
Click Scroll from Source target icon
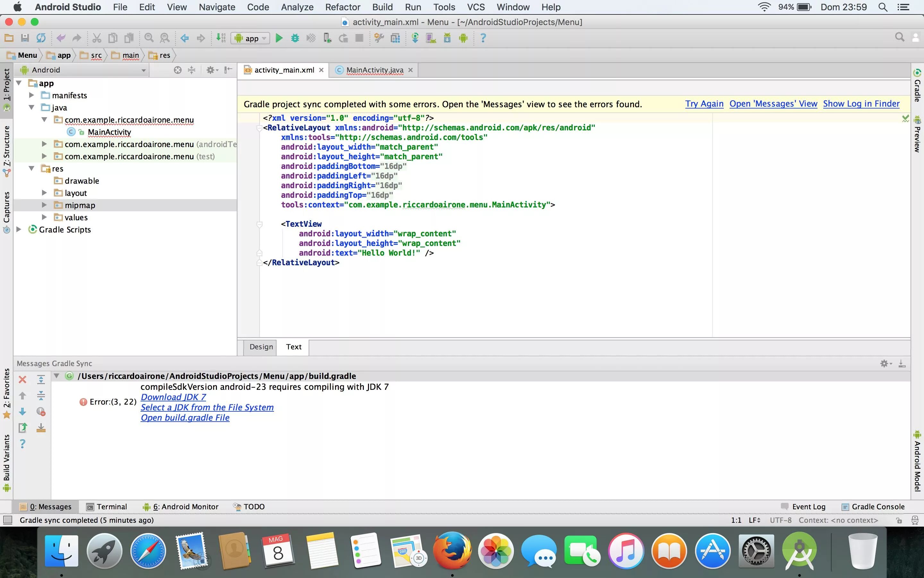tap(177, 70)
